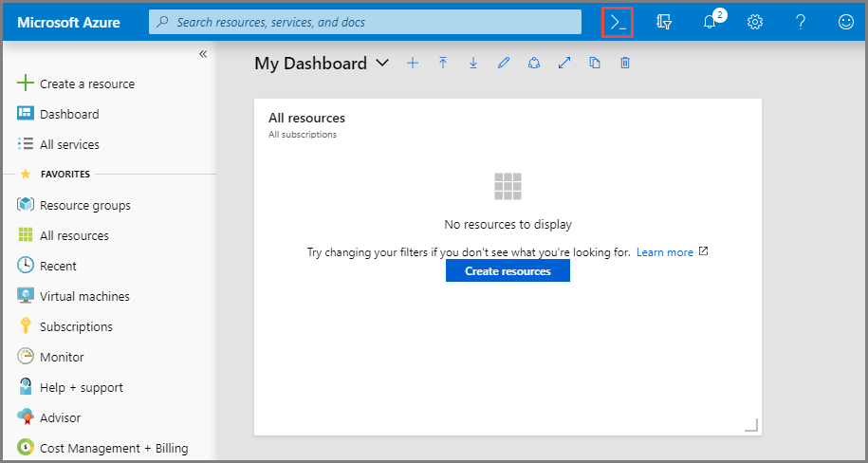Open Help + support in the sidebar

pos(81,388)
